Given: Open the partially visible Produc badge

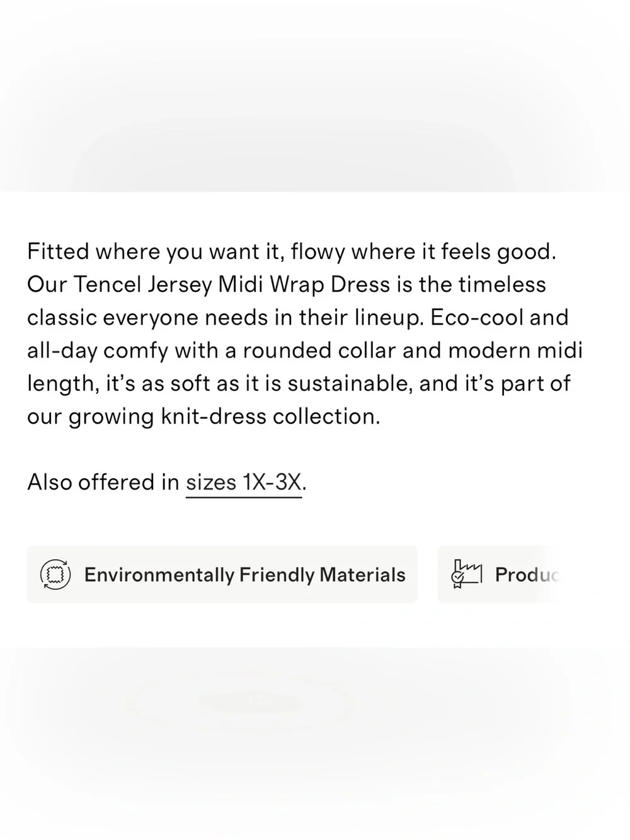Looking at the screenshot, I should pyautogui.click(x=498, y=575).
